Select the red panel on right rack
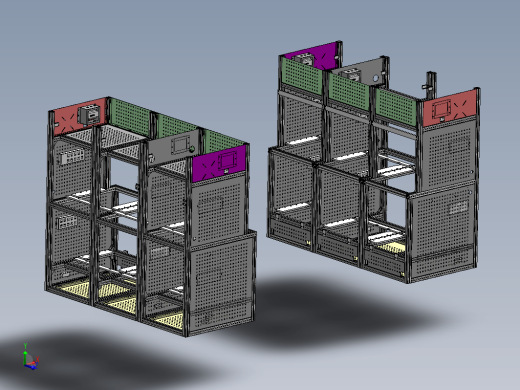This screenshot has height=390, width=520. [x=449, y=108]
